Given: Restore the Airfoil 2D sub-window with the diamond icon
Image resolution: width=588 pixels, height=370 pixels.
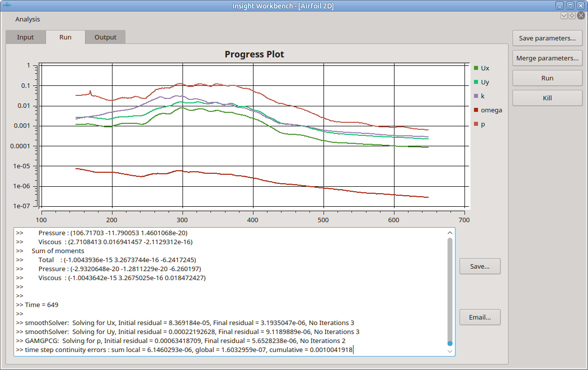Looking at the screenshot, I should click(x=572, y=16).
